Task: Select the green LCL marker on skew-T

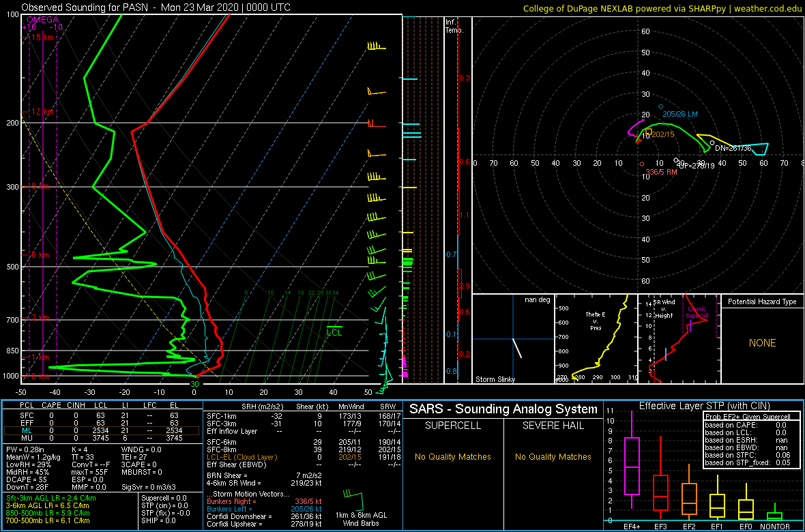Action: (x=335, y=331)
